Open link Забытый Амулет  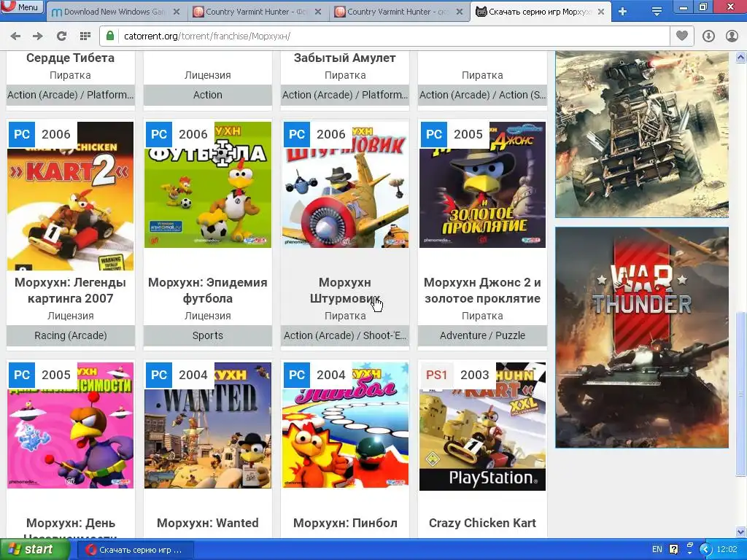[345, 58]
